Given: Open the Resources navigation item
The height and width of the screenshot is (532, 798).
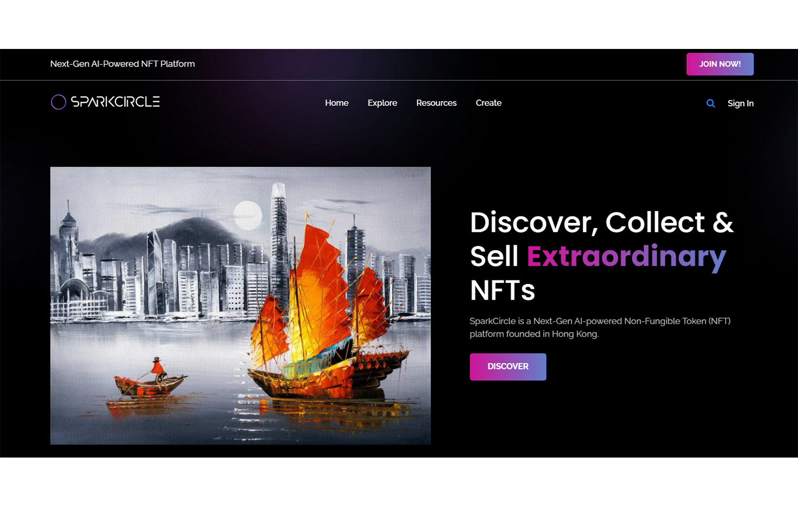Looking at the screenshot, I should coord(436,103).
